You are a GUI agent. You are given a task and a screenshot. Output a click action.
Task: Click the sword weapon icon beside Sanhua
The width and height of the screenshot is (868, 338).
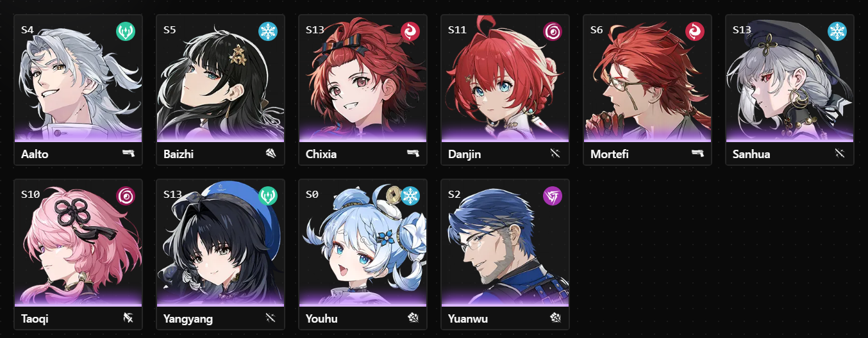click(x=840, y=154)
